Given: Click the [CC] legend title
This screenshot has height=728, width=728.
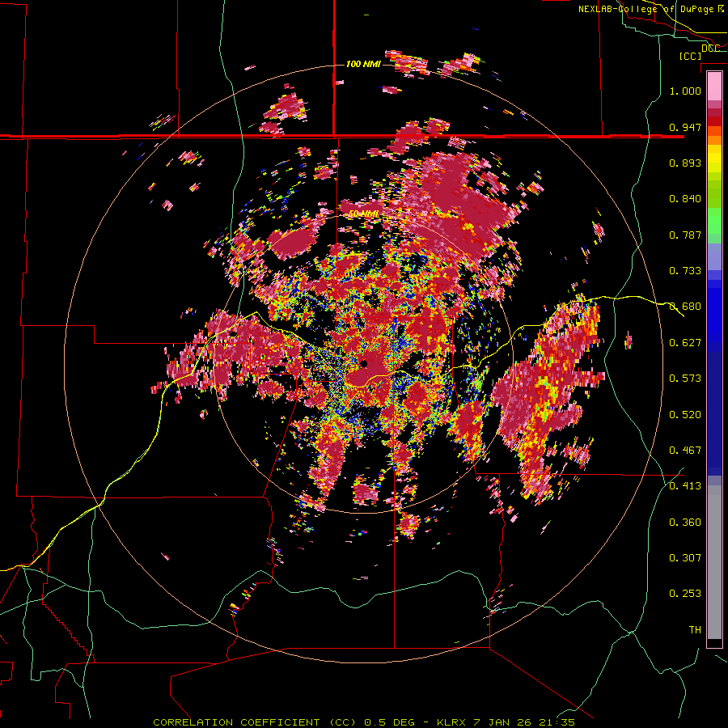Looking at the screenshot, I should click(x=690, y=56).
